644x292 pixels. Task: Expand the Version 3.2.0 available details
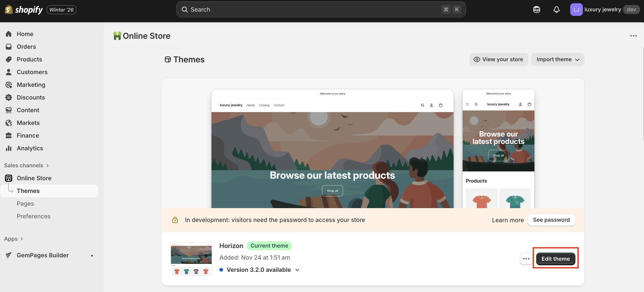(x=259, y=270)
